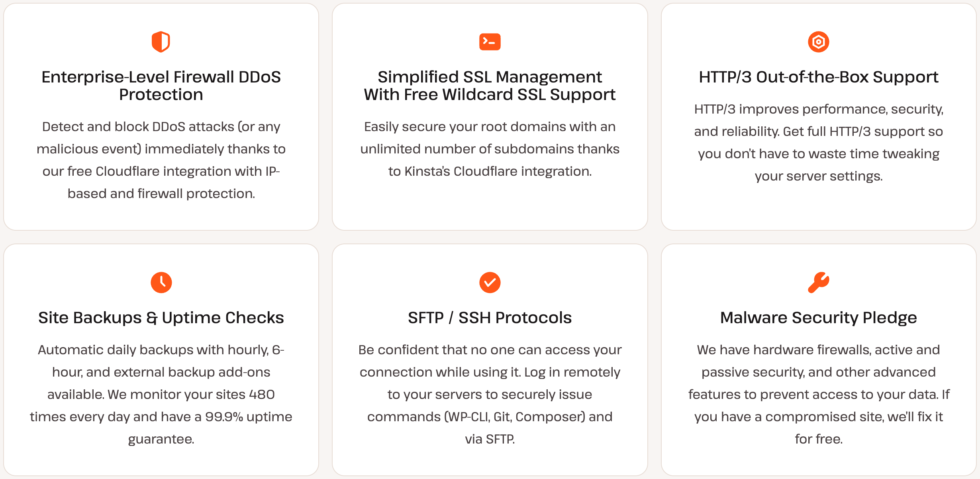Click the DDoS attacks description paragraph
The height and width of the screenshot is (479, 980).
tap(161, 160)
